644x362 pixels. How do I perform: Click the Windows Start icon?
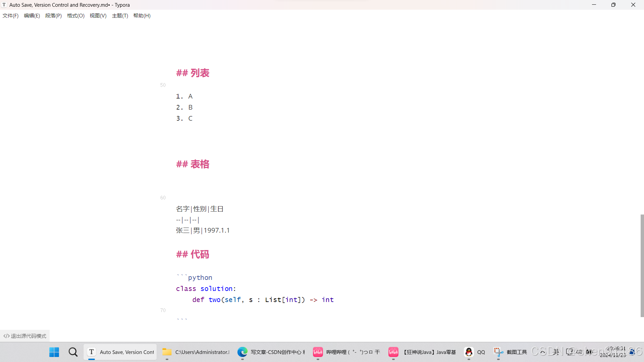(x=54, y=352)
